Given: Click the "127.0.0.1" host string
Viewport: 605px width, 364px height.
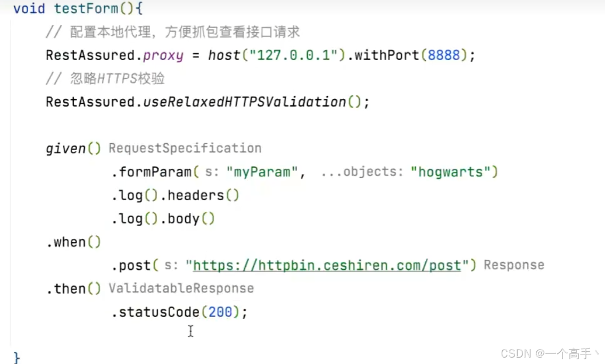Looking at the screenshot, I should (x=294, y=55).
